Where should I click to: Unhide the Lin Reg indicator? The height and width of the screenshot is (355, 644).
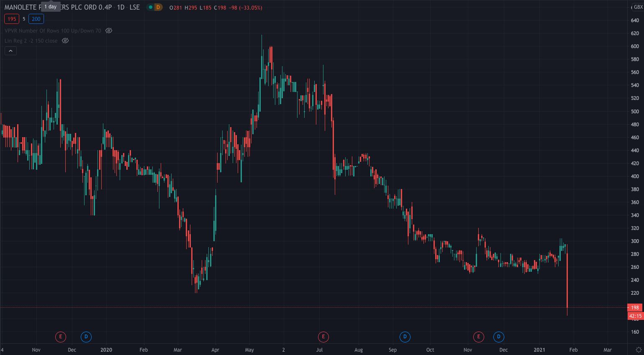[65, 41]
